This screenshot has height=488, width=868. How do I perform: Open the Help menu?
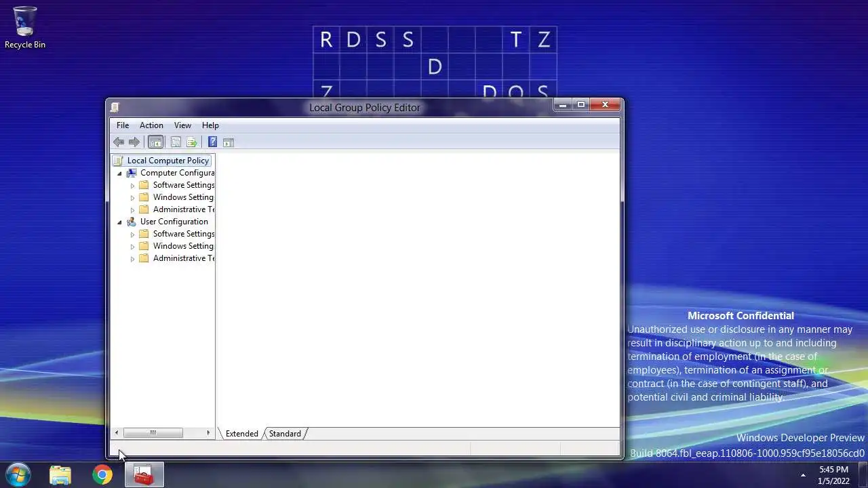point(210,125)
